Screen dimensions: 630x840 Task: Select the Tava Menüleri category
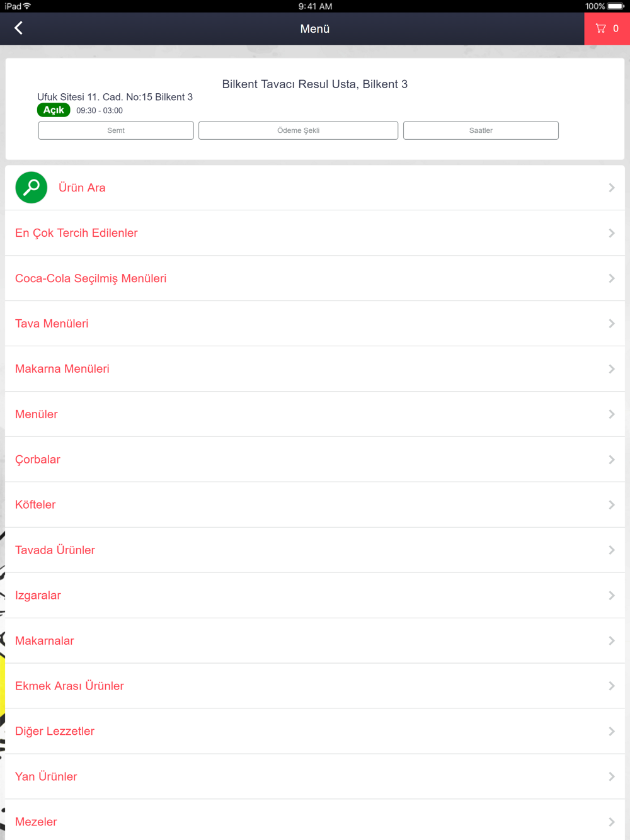click(x=315, y=324)
